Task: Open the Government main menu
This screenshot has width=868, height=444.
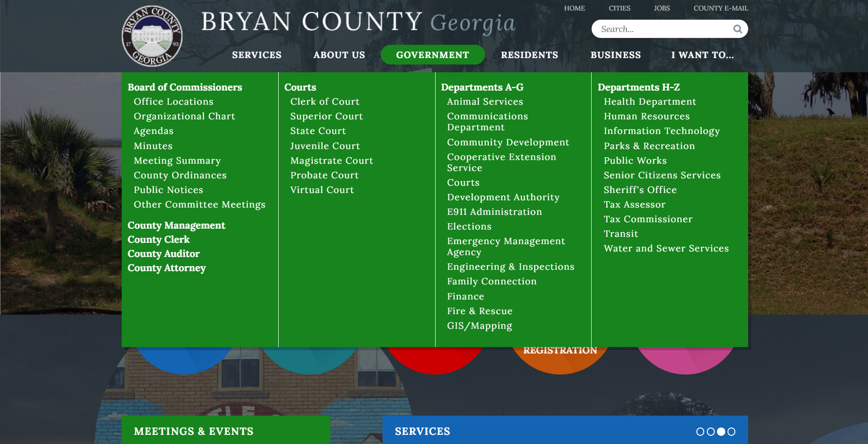Action: [433, 55]
